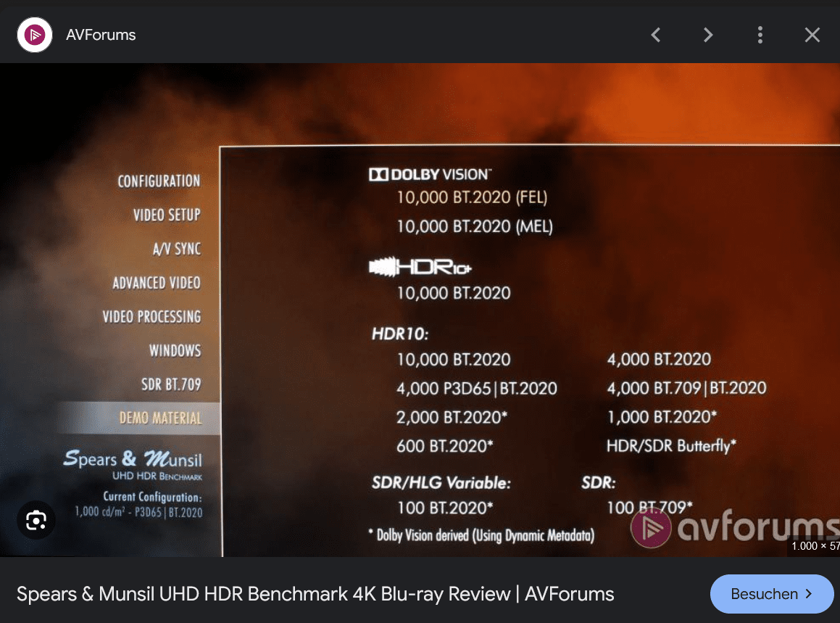Image resolution: width=840 pixels, height=623 pixels.
Task: Choose 4,000 P3D65|BT.2020 option
Action: [477, 388]
